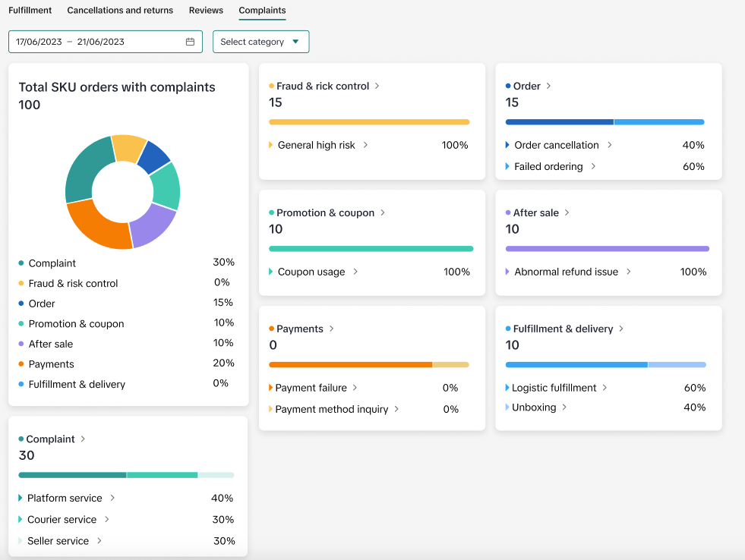Click chevron beside Fulfillment & delivery heading

[x=621, y=329]
